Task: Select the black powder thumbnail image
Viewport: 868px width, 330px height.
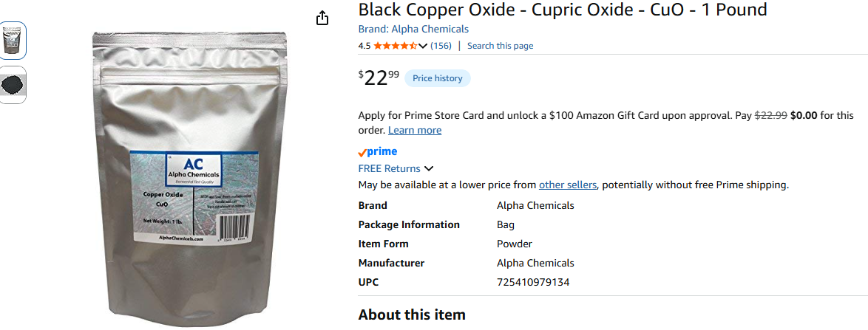Action: click(13, 85)
